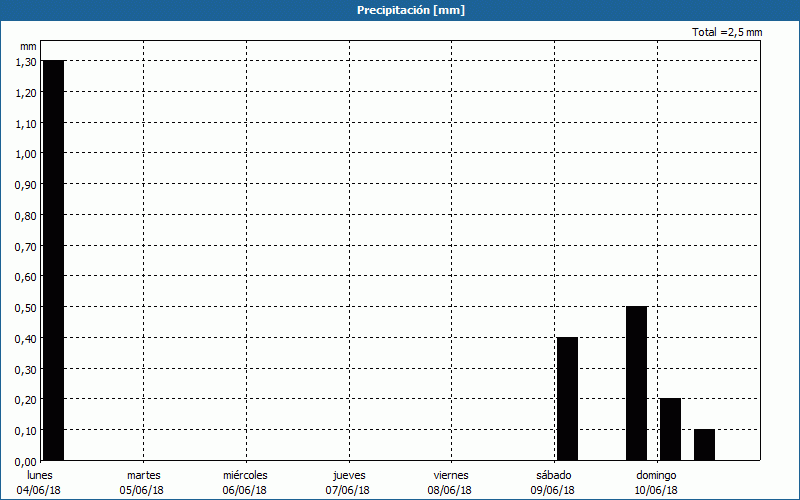
Task: Click the 'miércoles' day label
Action: pos(245,475)
